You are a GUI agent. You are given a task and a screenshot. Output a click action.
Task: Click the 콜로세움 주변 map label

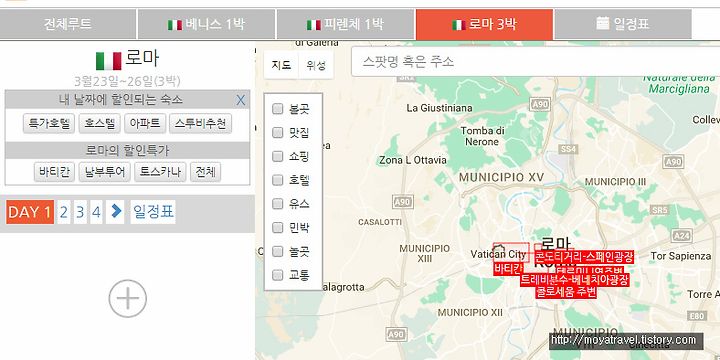(566, 292)
